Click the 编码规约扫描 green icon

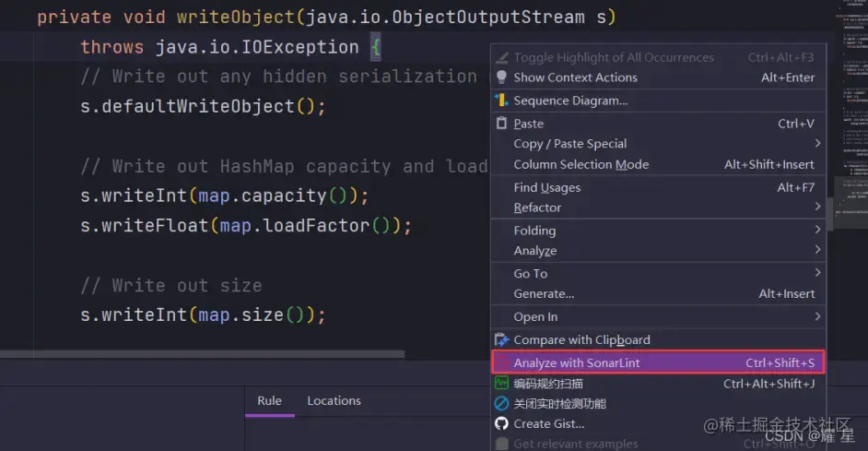tap(501, 383)
